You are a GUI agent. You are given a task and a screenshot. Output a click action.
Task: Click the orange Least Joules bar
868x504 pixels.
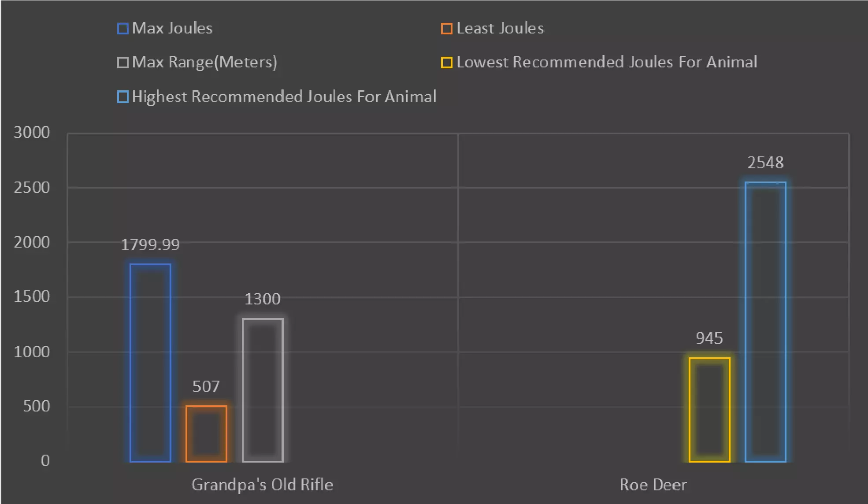coord(206,434)
